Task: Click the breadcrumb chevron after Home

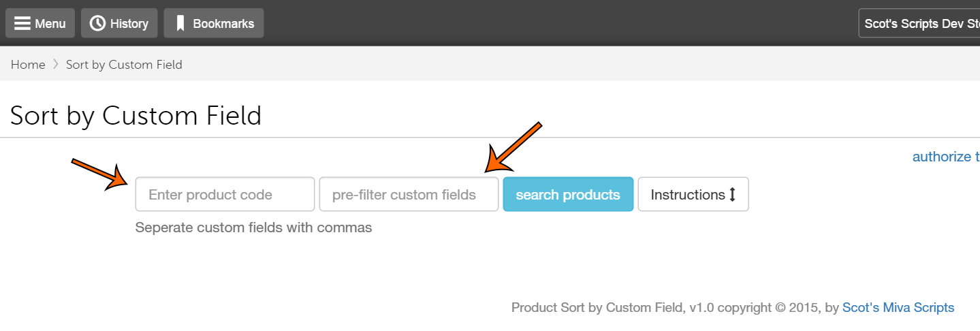Action: (55, 65)
